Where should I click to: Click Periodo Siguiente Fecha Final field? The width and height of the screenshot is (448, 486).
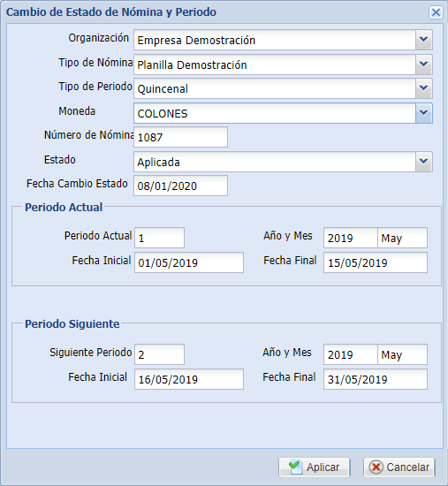[376, 379]
